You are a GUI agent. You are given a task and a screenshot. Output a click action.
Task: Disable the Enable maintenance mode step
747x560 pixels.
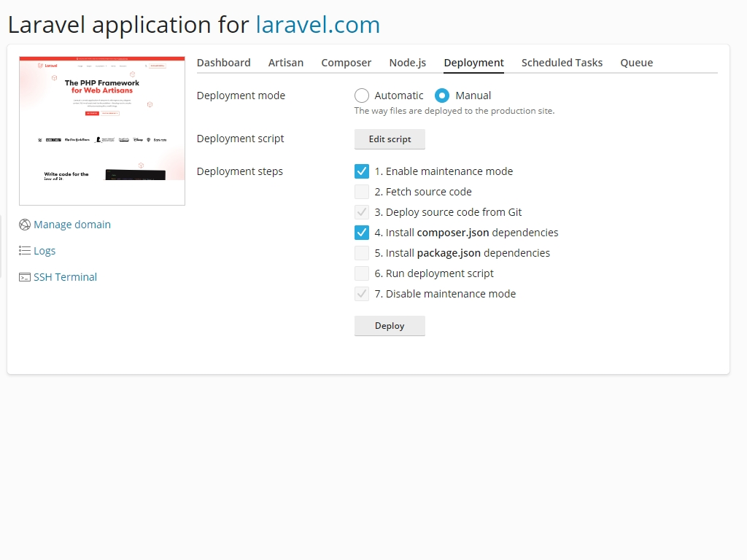pos(362,171)
